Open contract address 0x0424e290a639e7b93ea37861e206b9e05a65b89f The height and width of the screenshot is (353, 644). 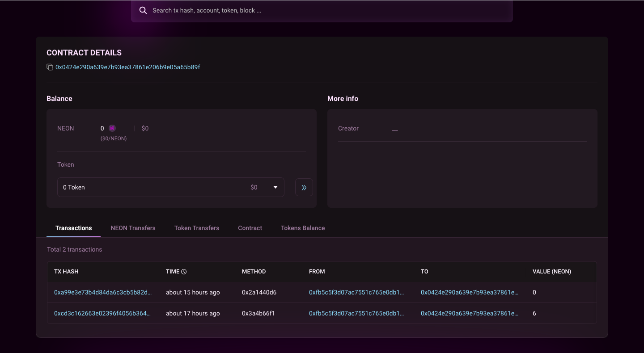click(x=127, y=67)
